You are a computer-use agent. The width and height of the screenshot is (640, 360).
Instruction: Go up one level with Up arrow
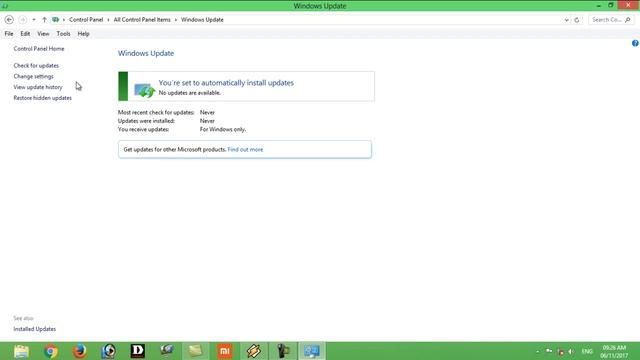[x=44, y=20]
